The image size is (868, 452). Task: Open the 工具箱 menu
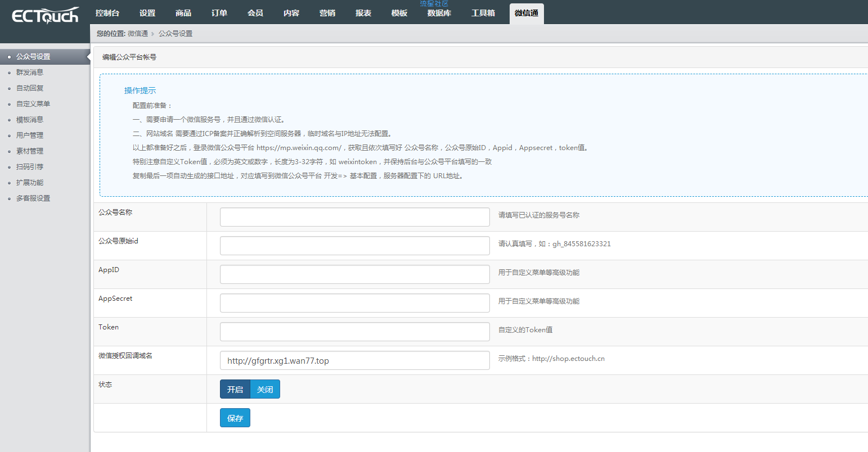point(483,13)
